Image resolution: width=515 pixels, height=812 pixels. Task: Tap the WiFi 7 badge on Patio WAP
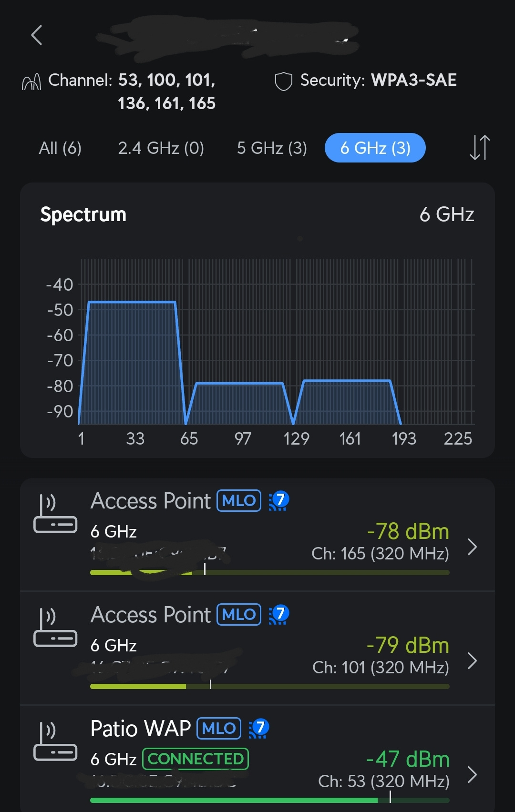pyautogui.click(x=259, y=728)
